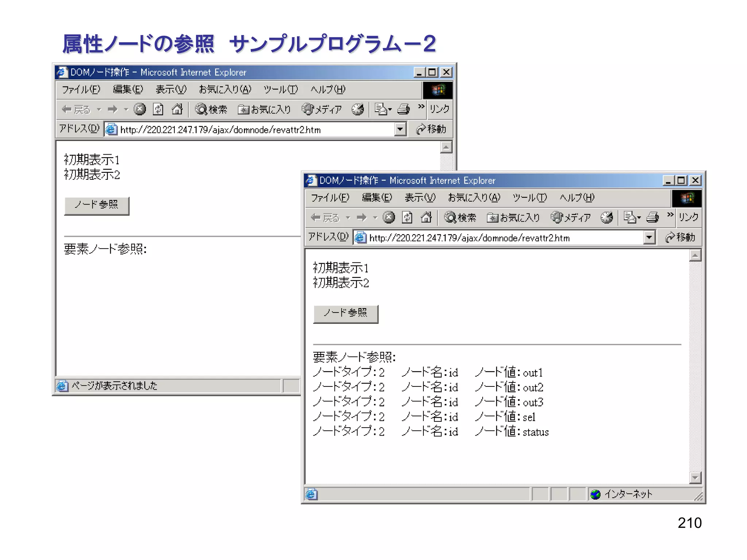Click Mail icon in back window toolbar
The image size is (747, 560).
(380, 109)
